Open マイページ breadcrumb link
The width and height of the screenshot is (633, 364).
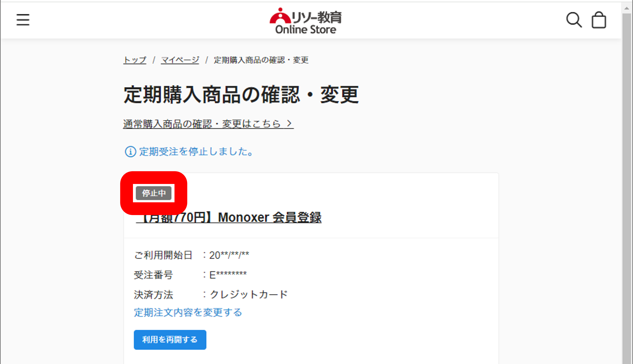[180, 60]
